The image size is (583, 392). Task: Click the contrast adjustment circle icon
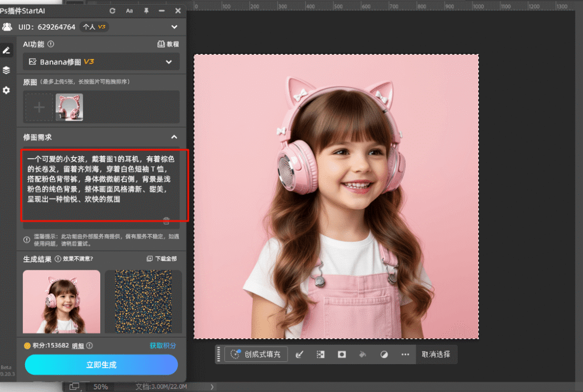384,354
